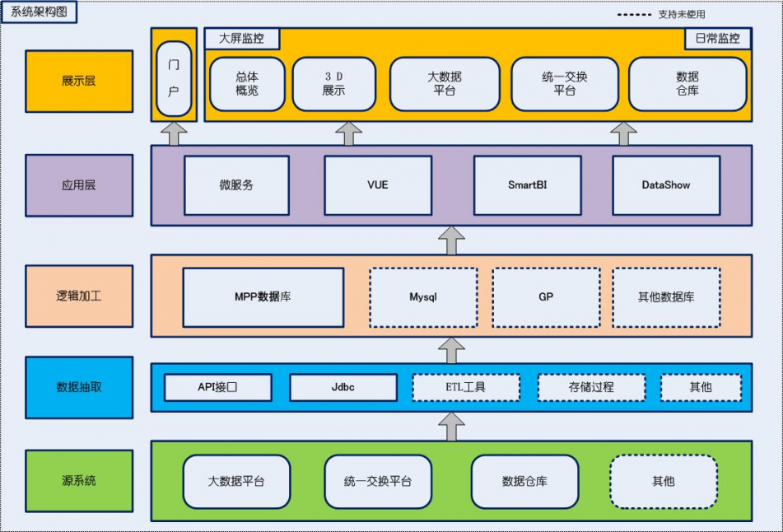Click the up arrow below 数据仓库 display box
This screenshot has width=783, height=532.
(x=624, y=133)
